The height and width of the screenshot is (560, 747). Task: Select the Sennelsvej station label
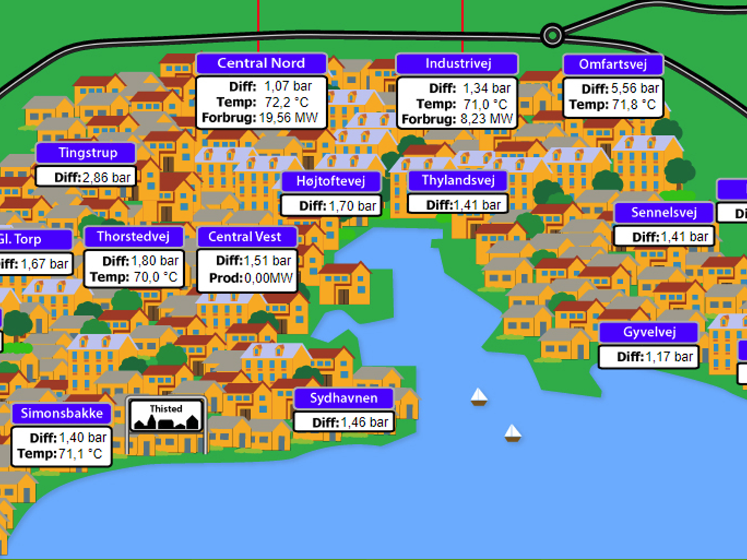[x=664, y=213]
